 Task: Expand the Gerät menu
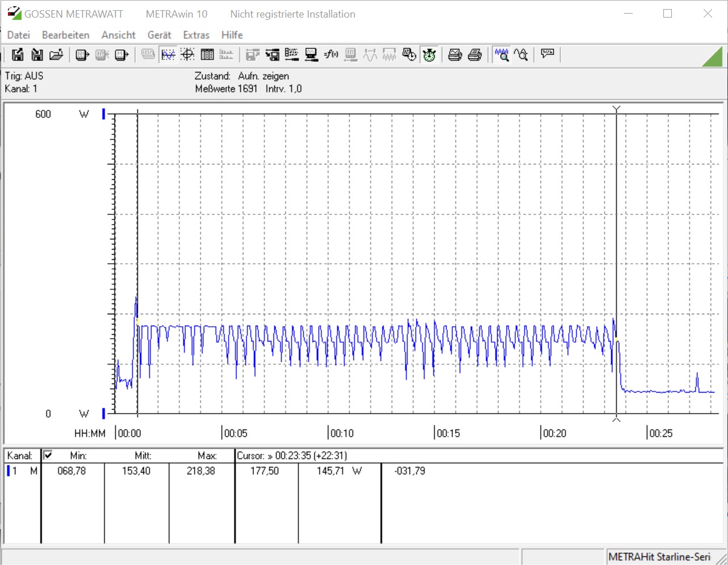(159, 35)
